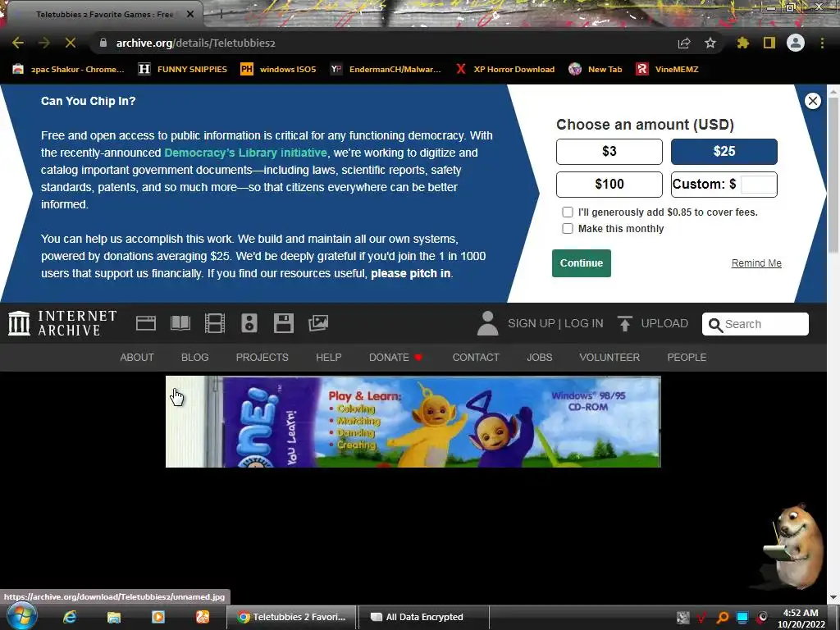The image size is (840, 630).
Task: Click the share page icon in address bar
Action: tap(684, 43)
